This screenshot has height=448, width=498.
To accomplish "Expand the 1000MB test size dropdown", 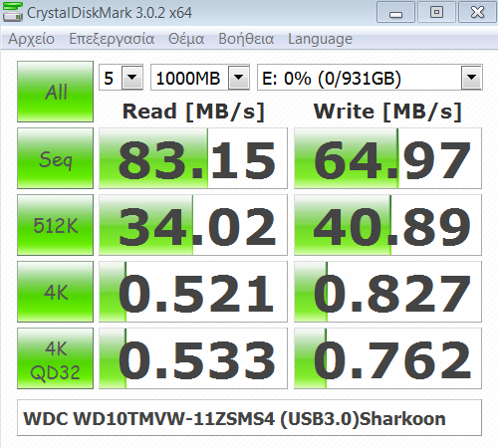I will pos(200,78).
